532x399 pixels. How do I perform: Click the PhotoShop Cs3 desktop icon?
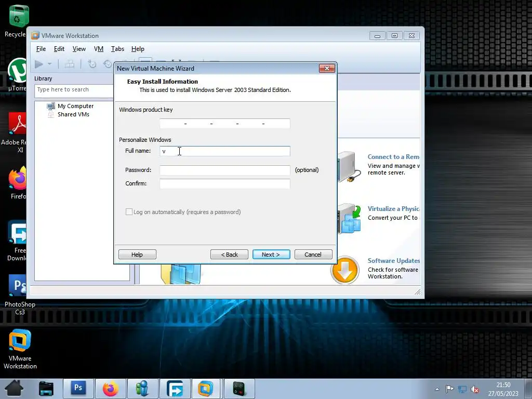pyautogui.click(x=18, y=286)
